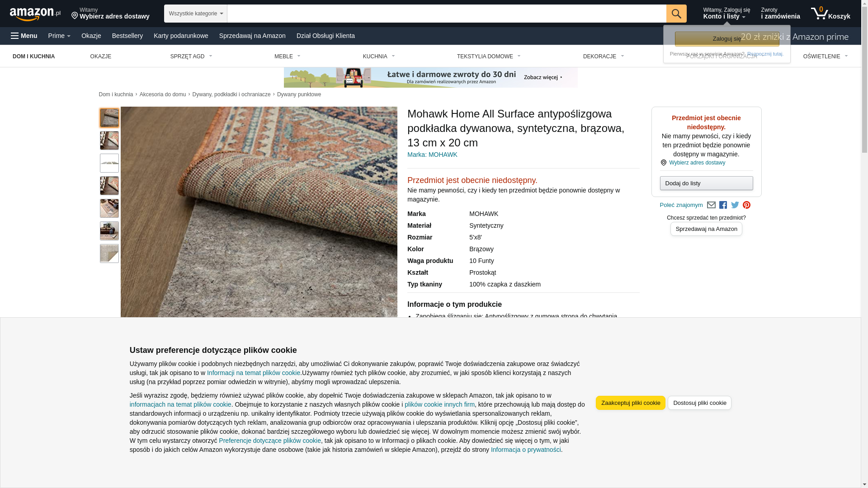Open the Marka: MOHAWK brand link
This screenshot has width=868, height=488.
432,155
